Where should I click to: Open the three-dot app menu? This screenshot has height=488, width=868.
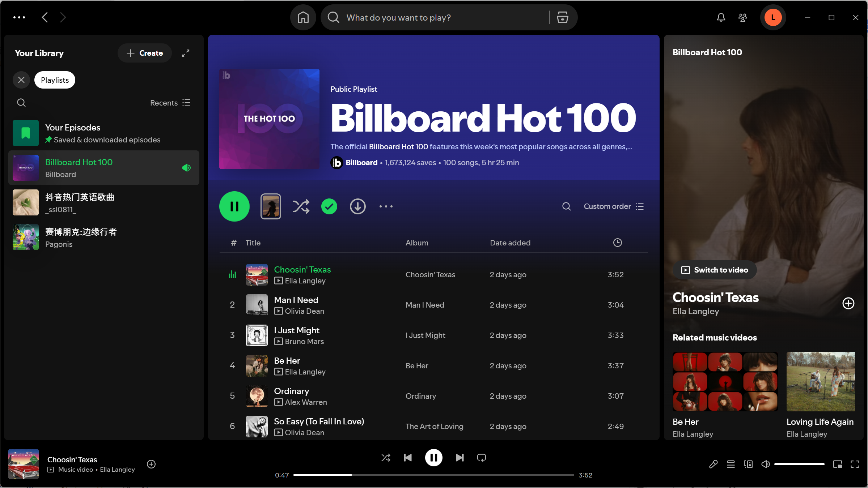(x=19, y=17)
